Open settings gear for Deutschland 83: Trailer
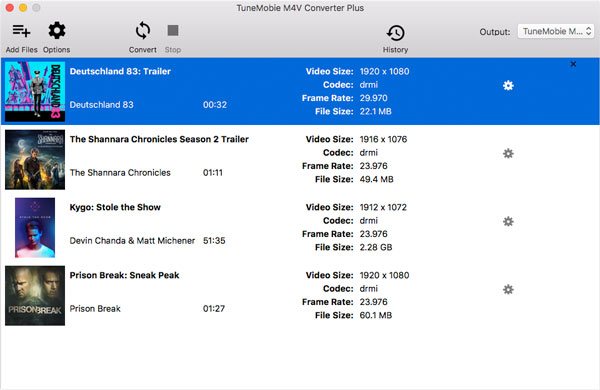The width and height of the screenshot is (600, 390). click(x=508, y=85)
